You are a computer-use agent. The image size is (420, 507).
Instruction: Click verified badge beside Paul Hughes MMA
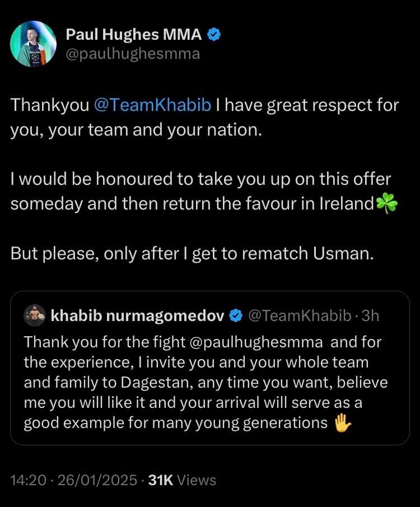point(214,34)
